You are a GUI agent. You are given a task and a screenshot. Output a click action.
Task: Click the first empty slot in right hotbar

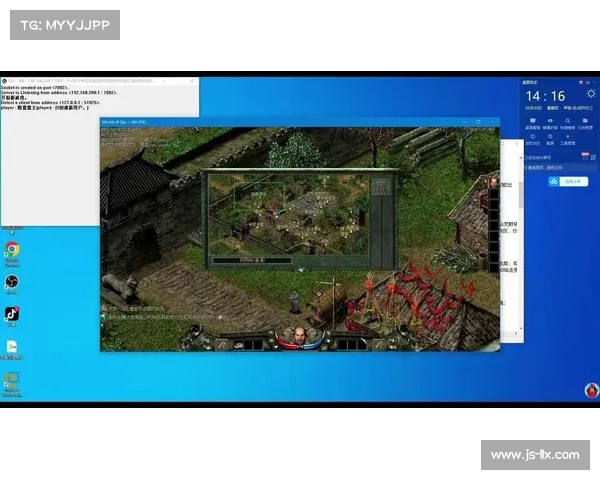click(x=342, y=345)
